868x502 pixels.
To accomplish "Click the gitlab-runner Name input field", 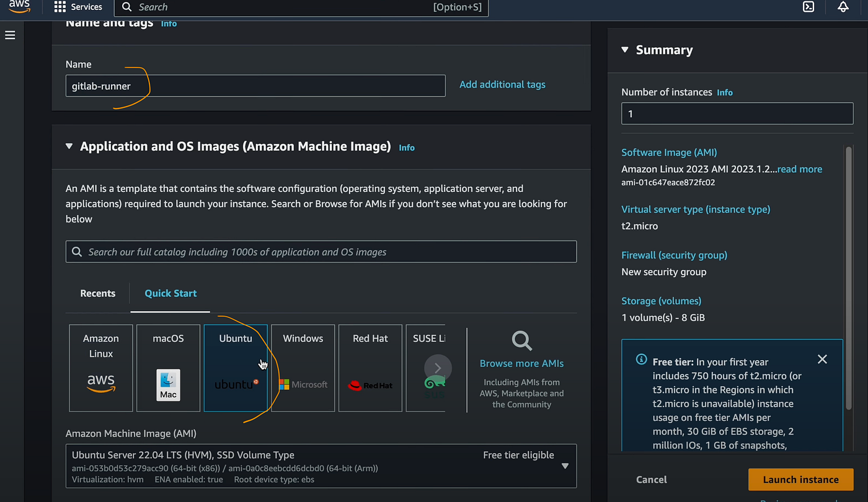I will pos(255,86).
